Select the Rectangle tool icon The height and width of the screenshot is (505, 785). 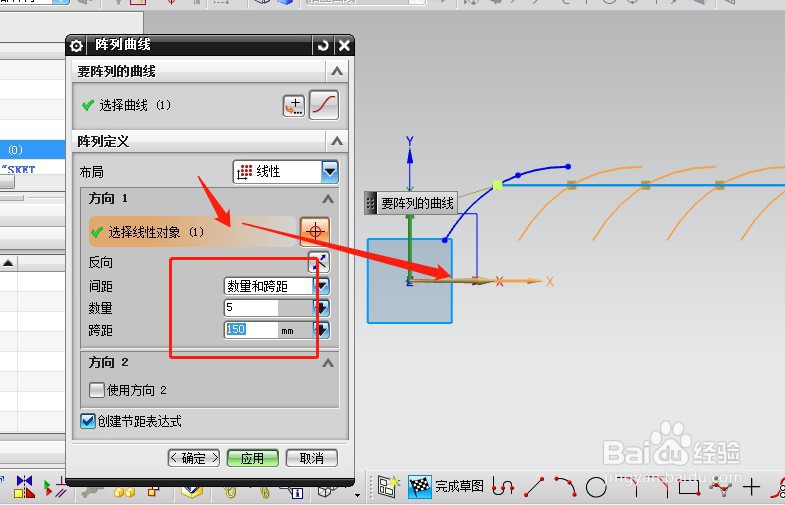pos(689,487)
